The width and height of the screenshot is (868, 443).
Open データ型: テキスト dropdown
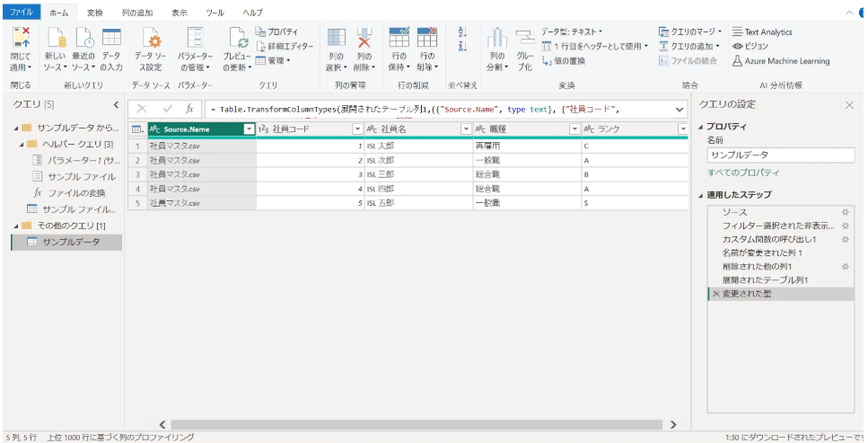(572, 31)
